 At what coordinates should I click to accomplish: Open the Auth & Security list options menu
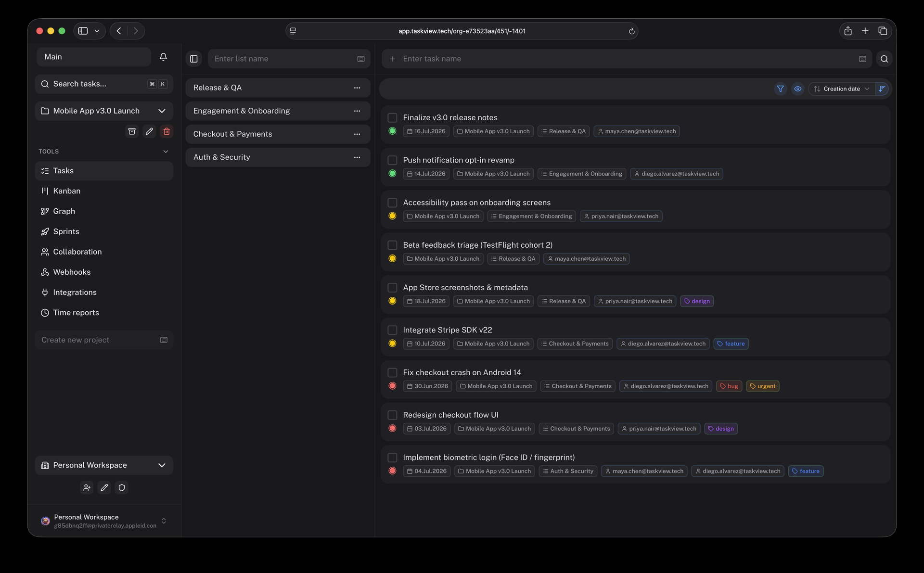(357, 157)
